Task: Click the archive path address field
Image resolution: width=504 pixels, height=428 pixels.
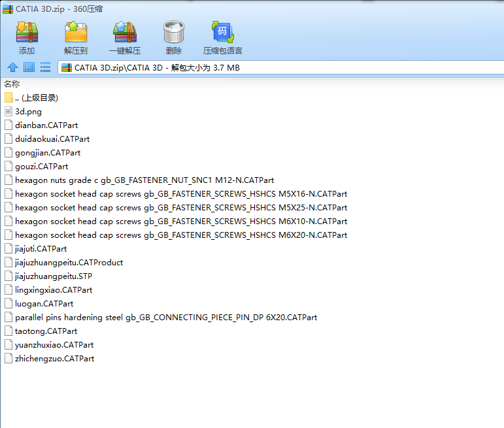Action: point(280,67)
